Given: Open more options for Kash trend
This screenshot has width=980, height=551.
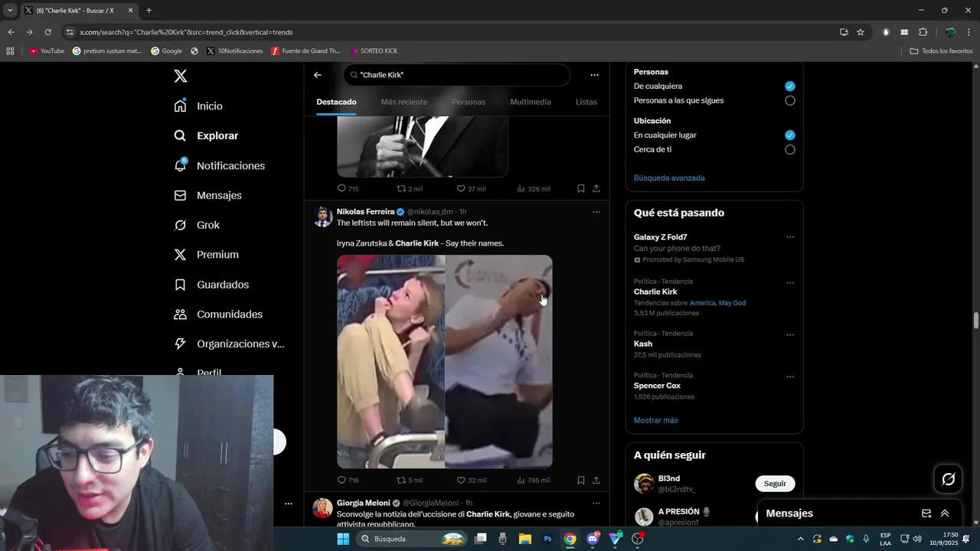Looking at the screenshot, I should tap(790, 335).
